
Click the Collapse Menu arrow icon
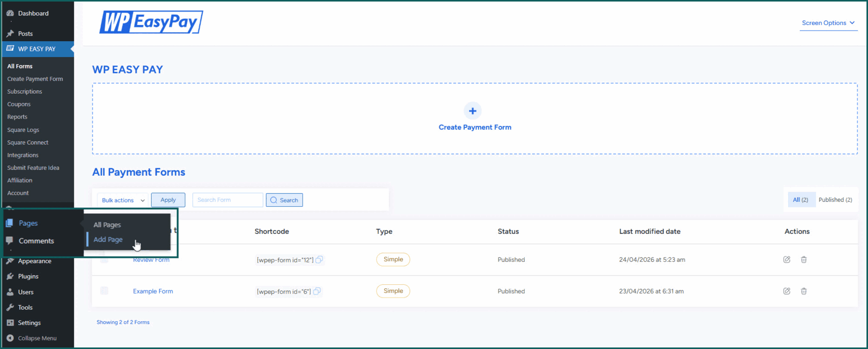(x=10, y=338)
